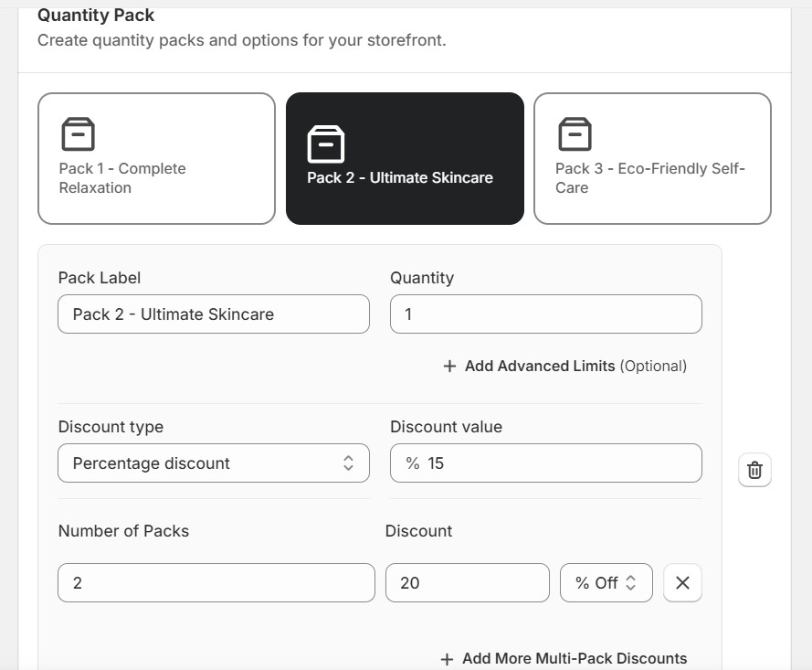Delete this pack with the trash icon

[754, 470]
